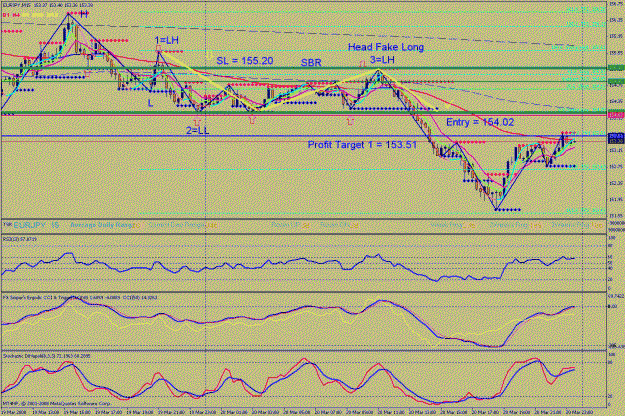625x416 pixels.
Task: Click the Stochastic indicator title label
Action: (48, 356)
